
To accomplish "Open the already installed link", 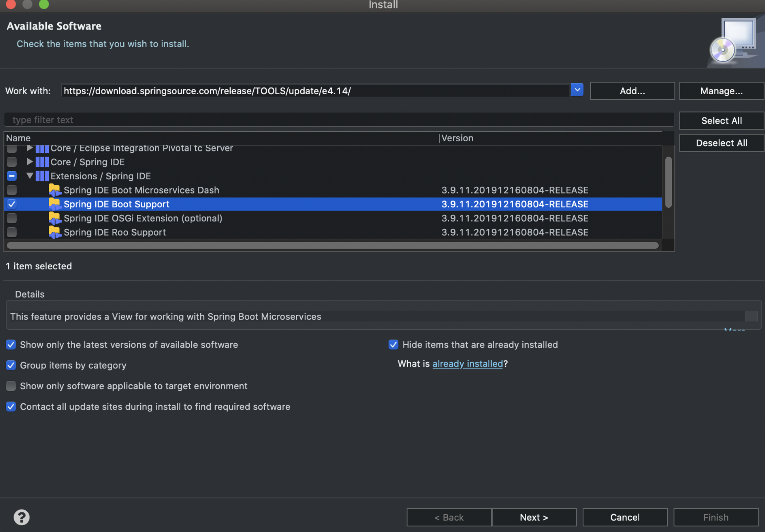I will click(x=467, y=364).
